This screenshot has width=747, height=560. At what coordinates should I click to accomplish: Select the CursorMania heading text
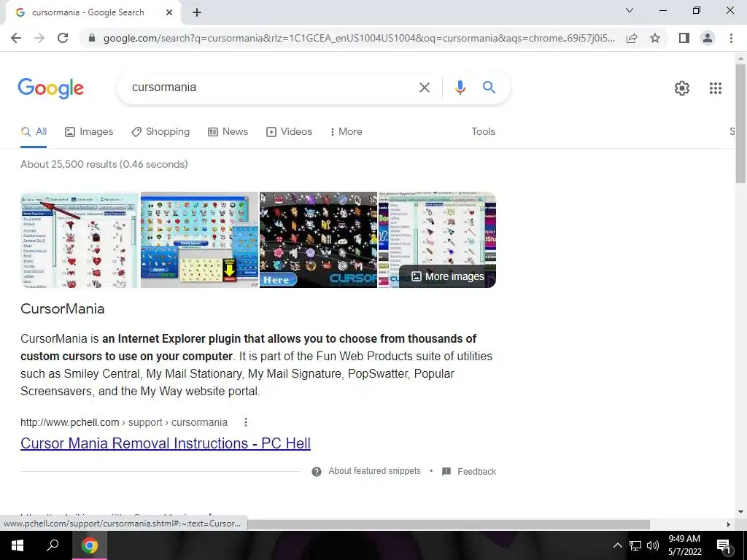tap(63, 309)
